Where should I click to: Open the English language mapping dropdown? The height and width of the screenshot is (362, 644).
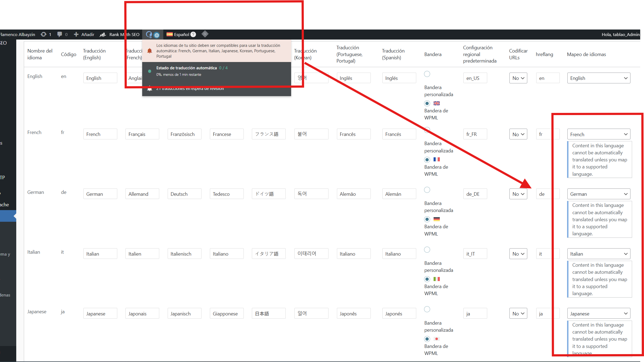pos(599,78)
